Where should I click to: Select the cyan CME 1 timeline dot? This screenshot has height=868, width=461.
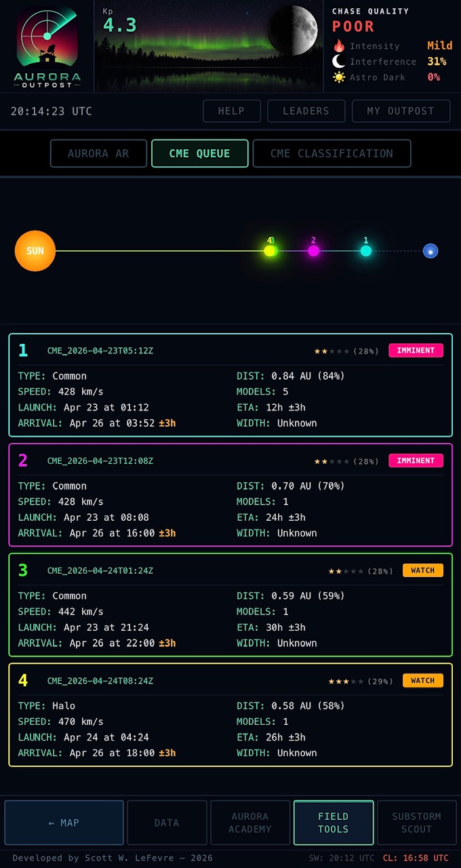point(366,251)
